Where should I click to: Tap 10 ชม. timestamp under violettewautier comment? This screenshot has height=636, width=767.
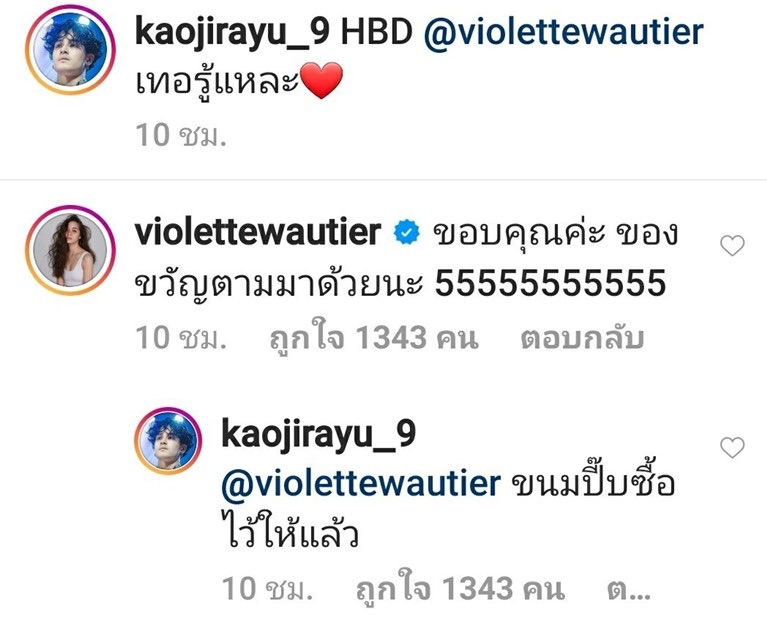(181, 338)
